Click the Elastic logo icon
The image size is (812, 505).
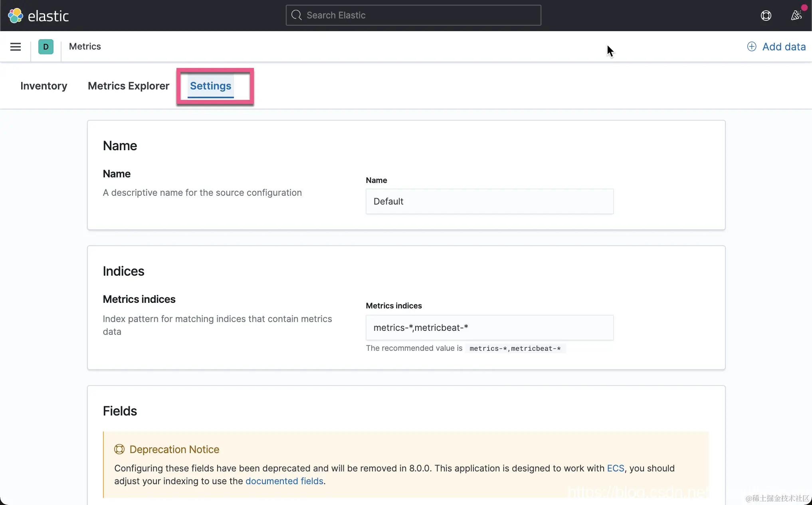point(16,16)
